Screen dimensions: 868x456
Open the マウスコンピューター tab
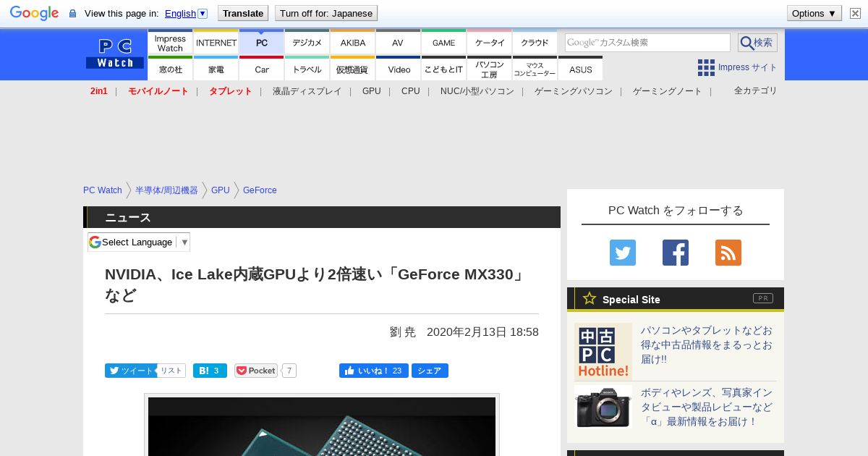point(535,69)
